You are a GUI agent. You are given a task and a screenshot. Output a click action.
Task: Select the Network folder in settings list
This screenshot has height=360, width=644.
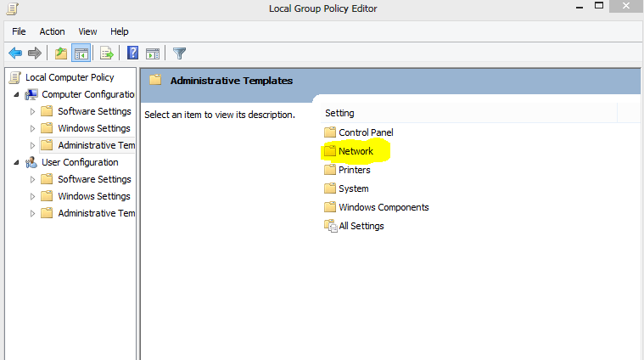[x=356, y=151]
